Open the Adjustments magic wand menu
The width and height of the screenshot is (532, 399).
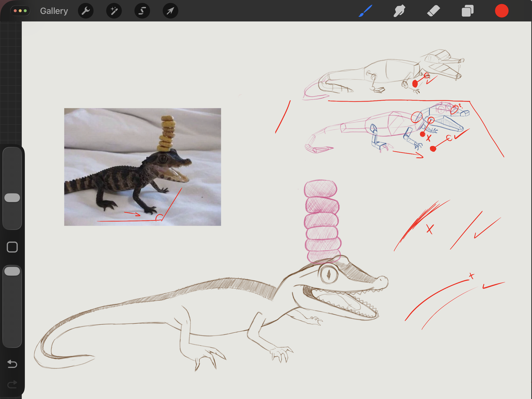pyautogui.click(x=114, y=11)
